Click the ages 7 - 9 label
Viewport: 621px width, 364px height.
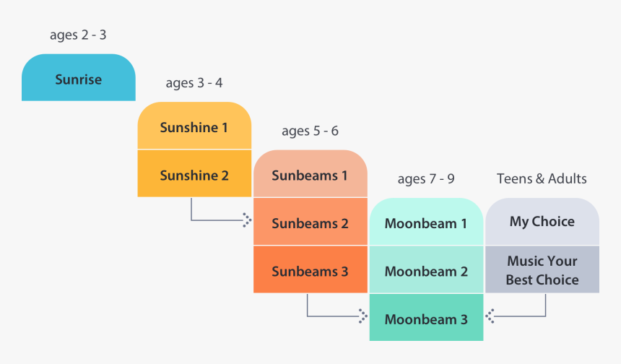pos(426,179)
